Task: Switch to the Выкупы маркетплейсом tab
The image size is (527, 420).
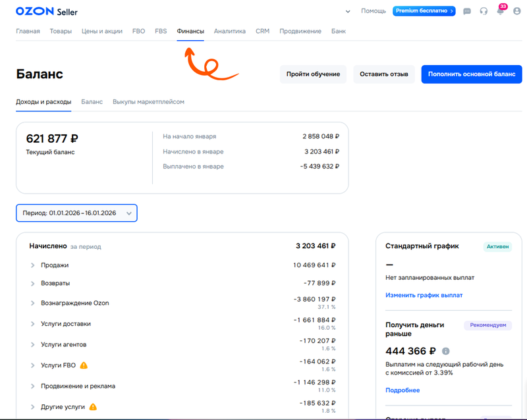Action: [148, 102]
